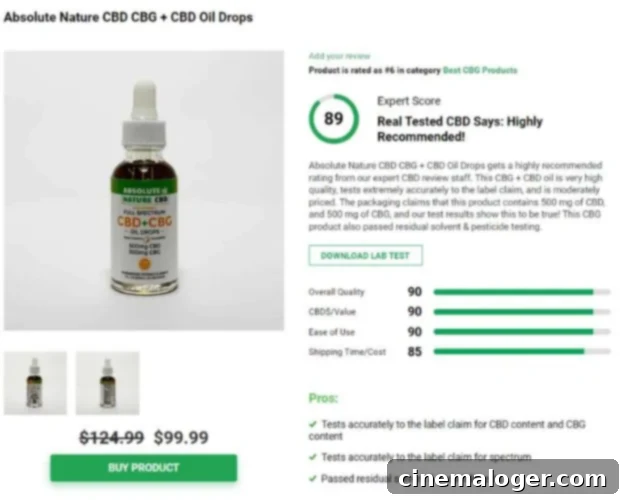The image size is (620, 500).
Task: Select the second bottle thumbnail
Action: 108,383
